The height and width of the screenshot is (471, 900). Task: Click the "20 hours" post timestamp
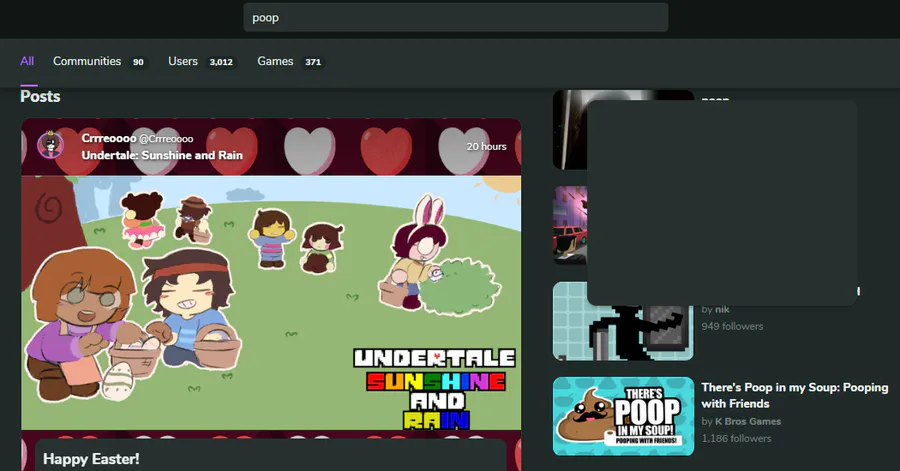click(x=486, y=147)
